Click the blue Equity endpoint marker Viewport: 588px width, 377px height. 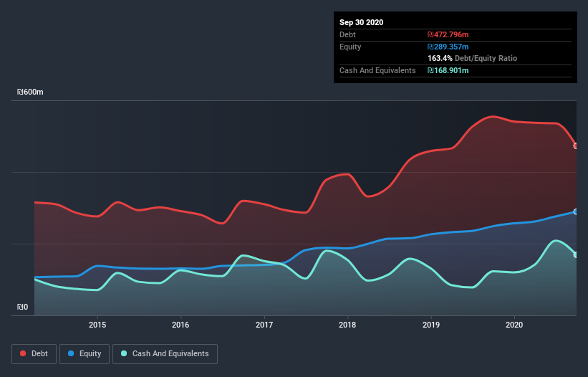pos(576,212)
